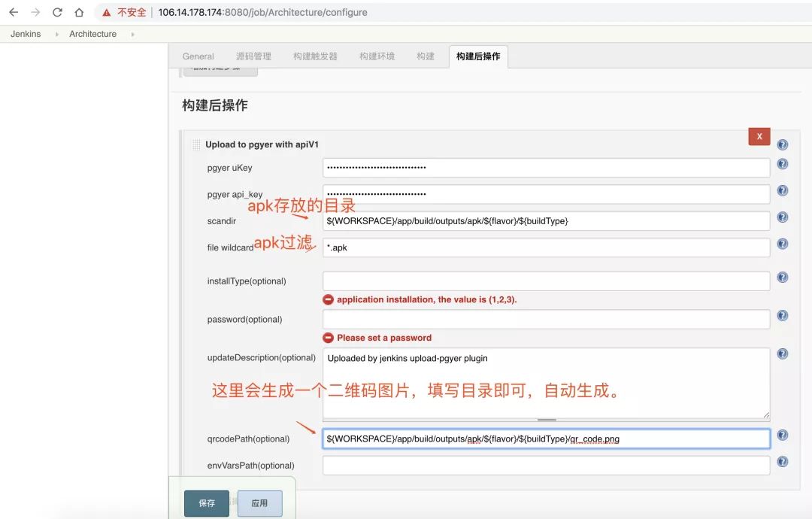The width and height of the screenshot is (812, 519).
Task: Click the 'Please set a password' error
Action: click(x=383, y=338)
